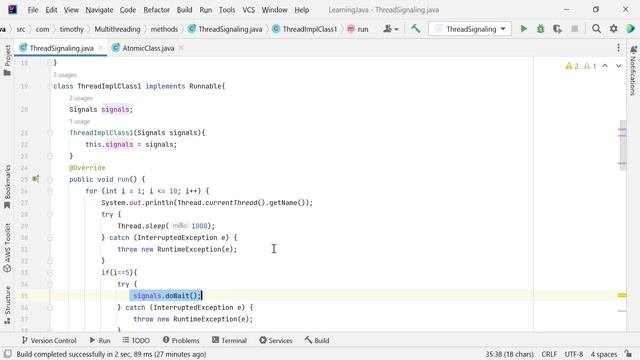Click the UTF-8 encoding selector
The width and height of the screenshot is (640, 360).
coord(573,354)
